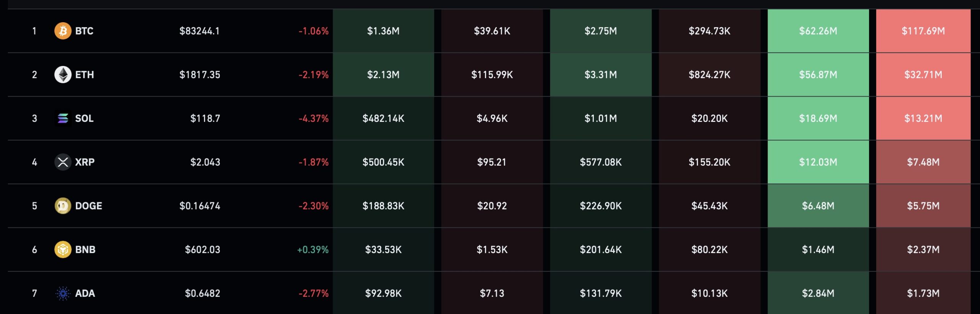Screen dimensions: 980x314
Task: Click the +0.39% change for BNB
Action: click(313, 249)
